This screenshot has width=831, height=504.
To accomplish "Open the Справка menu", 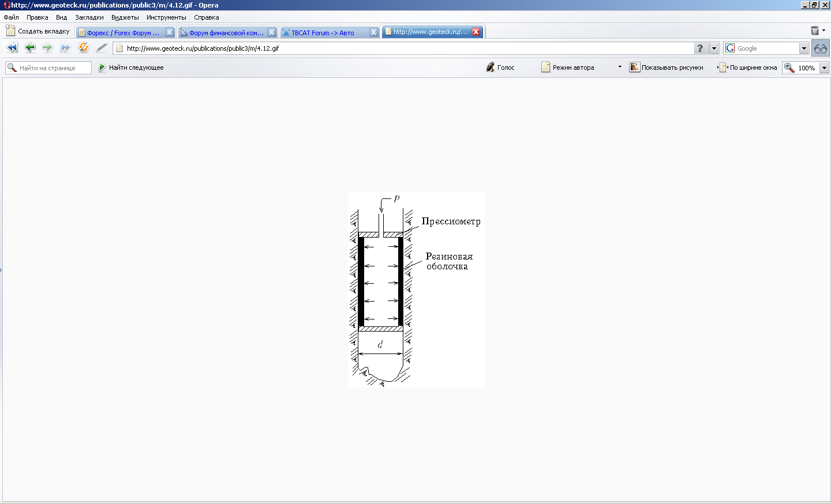I will (207, 17).
